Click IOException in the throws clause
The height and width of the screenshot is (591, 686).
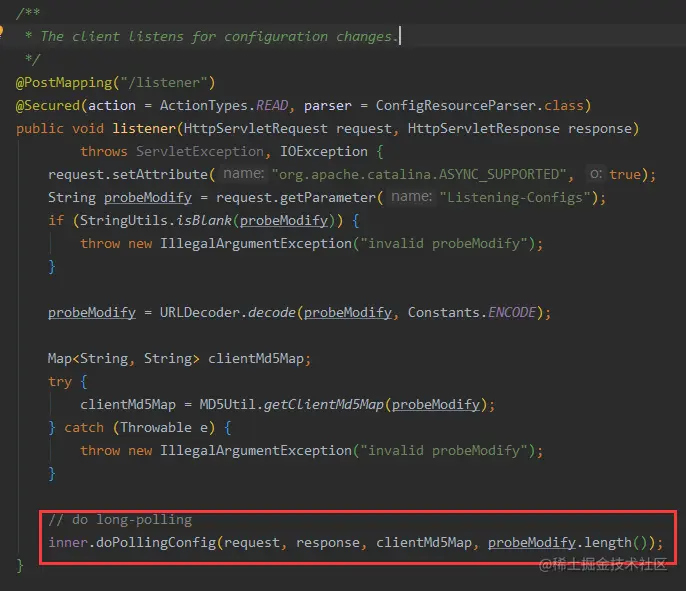tap(324, 151)
